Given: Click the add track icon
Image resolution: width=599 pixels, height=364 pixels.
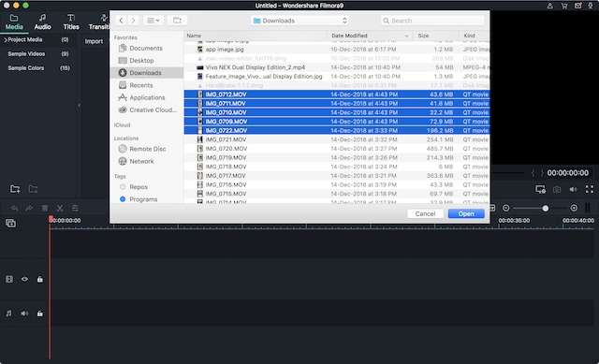Looking at the screenshot, I should click(10, 223).
